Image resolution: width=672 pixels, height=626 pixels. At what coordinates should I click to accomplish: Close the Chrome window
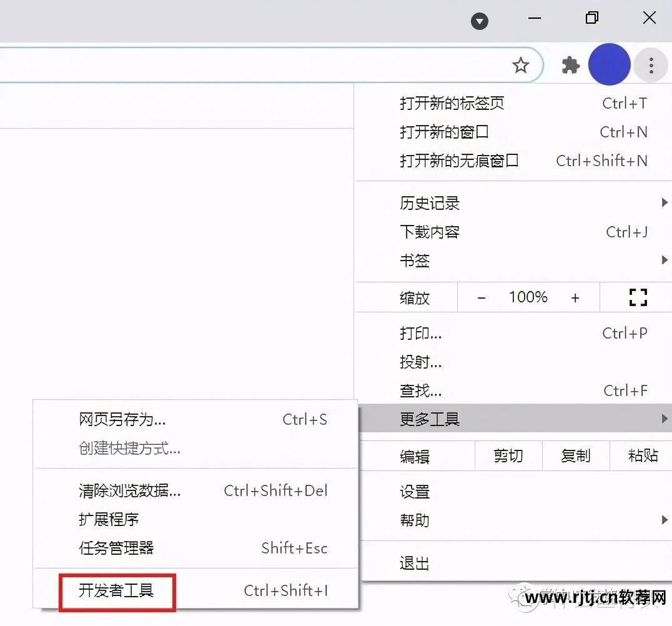point(650,18)
